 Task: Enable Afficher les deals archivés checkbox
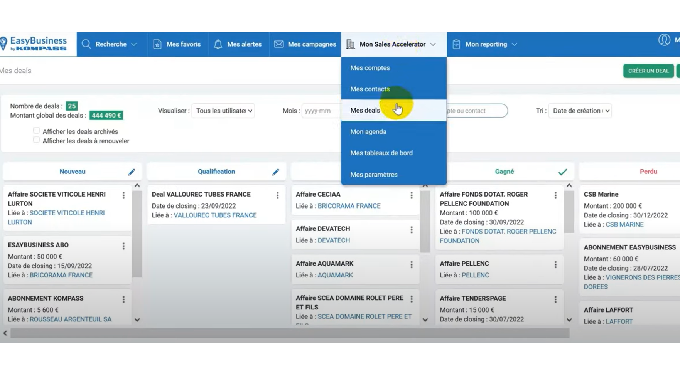point(36,131)
